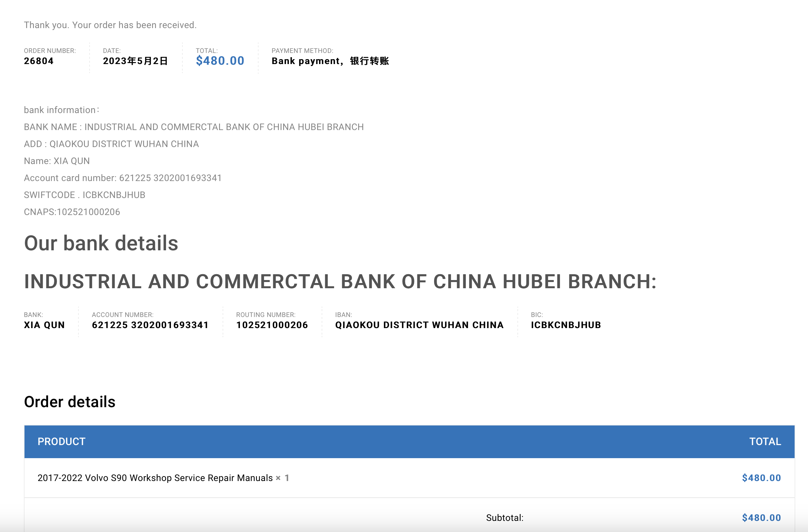Click the 'ROUTING NUMBER:' label
The image size is (808, 532).
[x=266, y=315]
